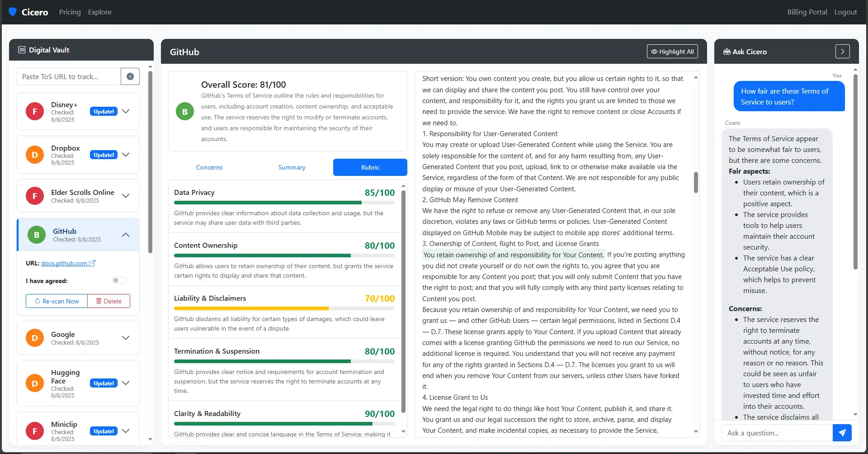Click the Miniclip grade F badge
Image resolution: width=868 pixels, height=454 pixels.
(35, 431)
